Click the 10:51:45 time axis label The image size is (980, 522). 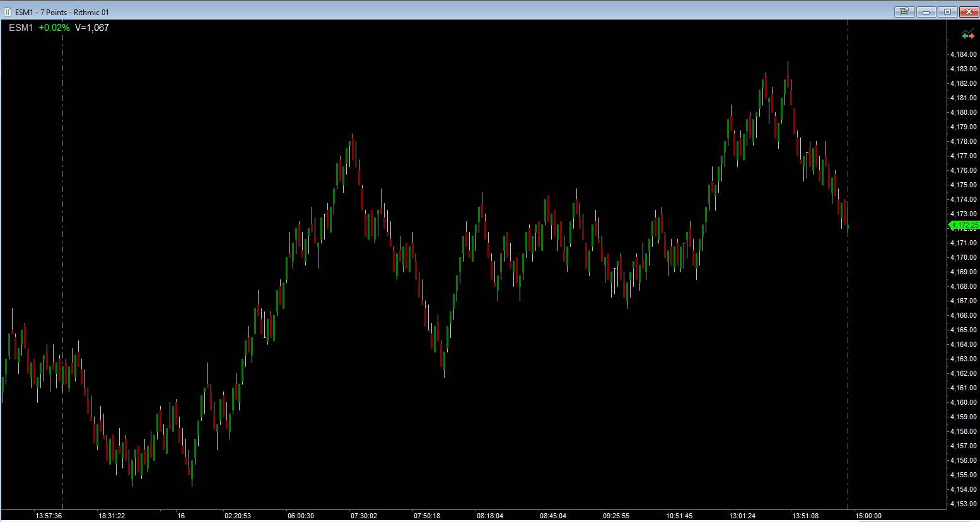pos(679,516)
